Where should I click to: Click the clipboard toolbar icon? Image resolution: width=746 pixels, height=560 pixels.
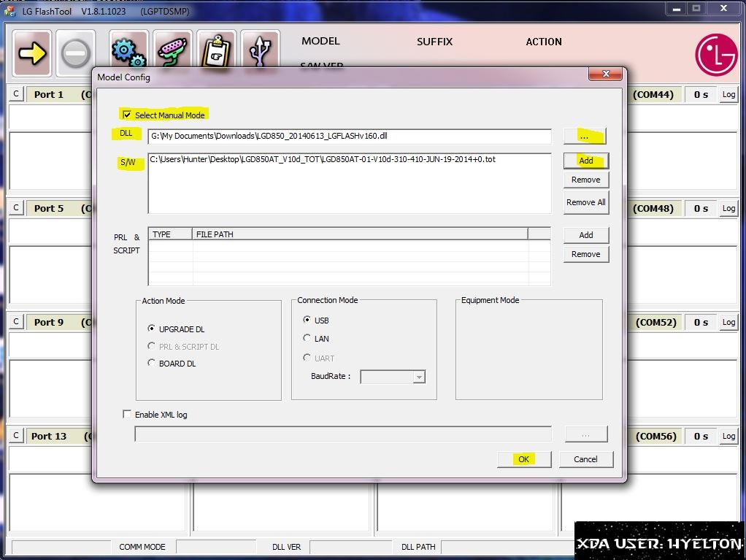(216, 50)
